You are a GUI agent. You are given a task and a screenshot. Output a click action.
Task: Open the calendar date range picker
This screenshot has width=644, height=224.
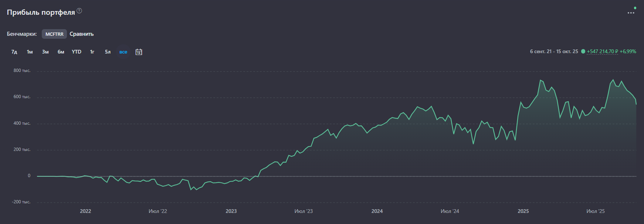[139, 52]
